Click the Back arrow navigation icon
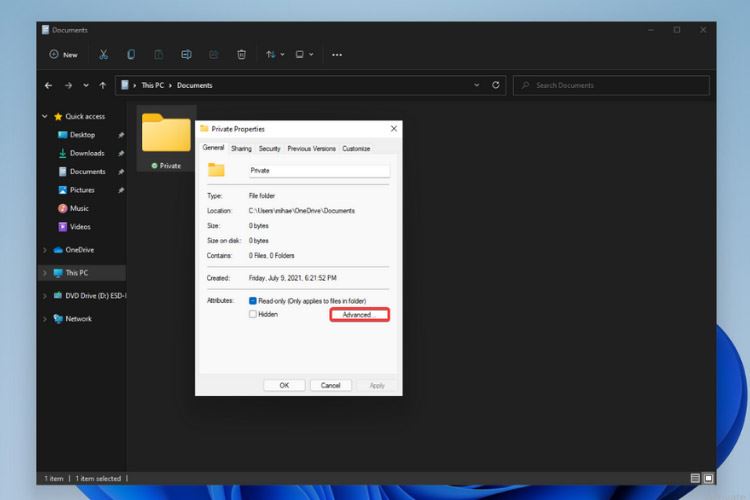Viewport: 750px width, 500px height. coord(49,85)
